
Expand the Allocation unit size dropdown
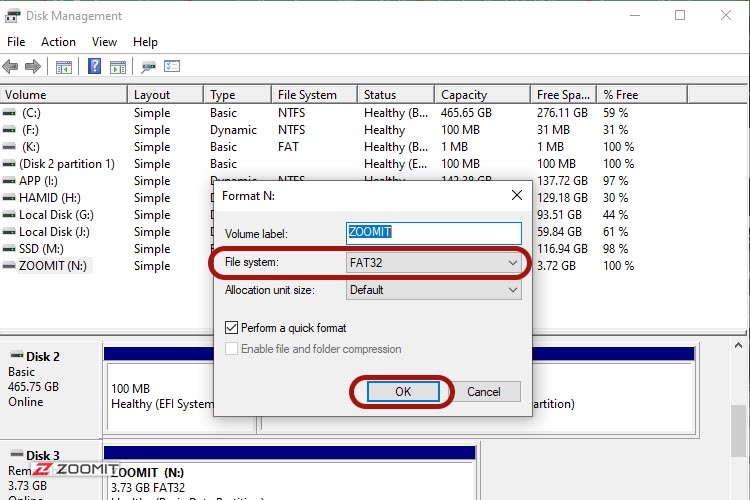tap(433, 290)
